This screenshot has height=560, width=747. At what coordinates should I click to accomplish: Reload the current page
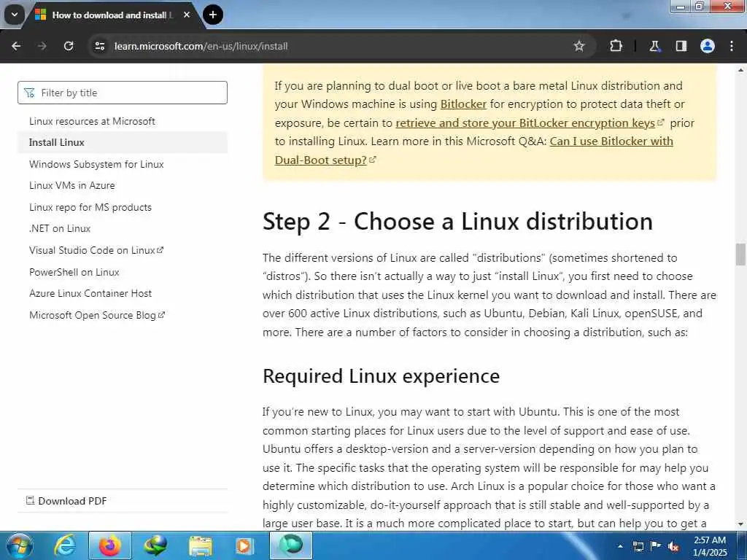tap(69, 46)
